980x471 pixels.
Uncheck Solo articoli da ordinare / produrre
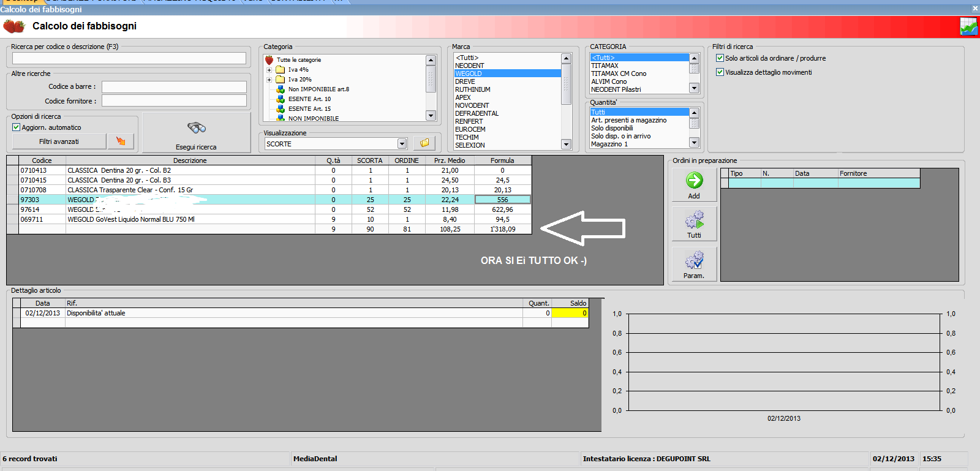coord(720,58)
